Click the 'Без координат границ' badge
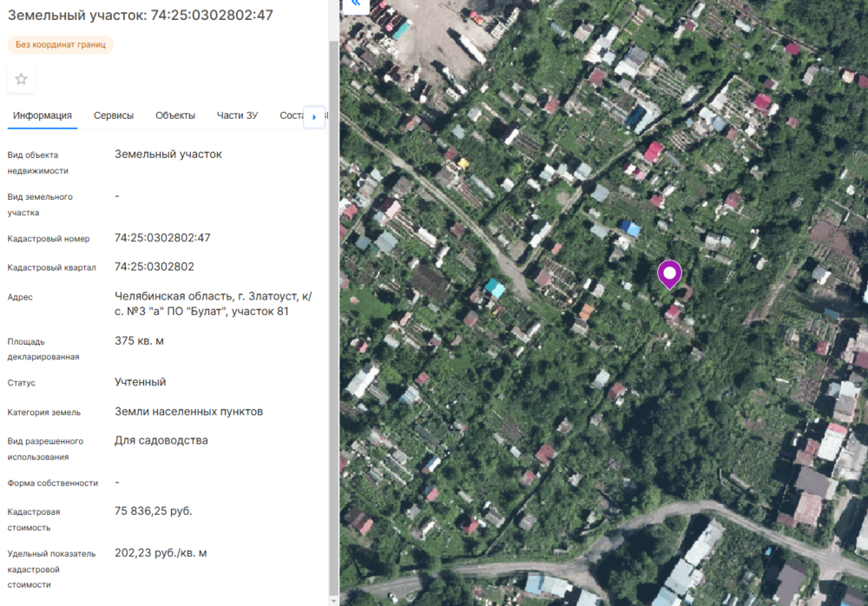Screen dimensions: 868x606 61,44
